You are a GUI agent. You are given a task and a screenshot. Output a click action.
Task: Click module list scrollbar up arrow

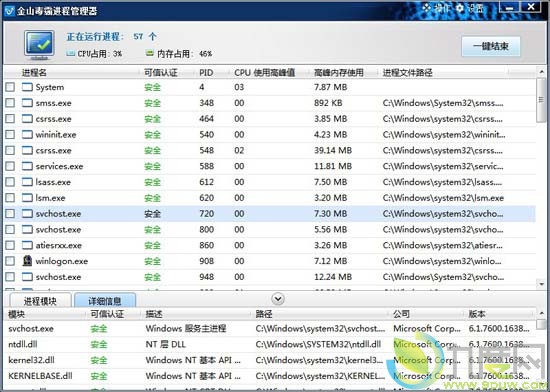[x=542, y=313]
